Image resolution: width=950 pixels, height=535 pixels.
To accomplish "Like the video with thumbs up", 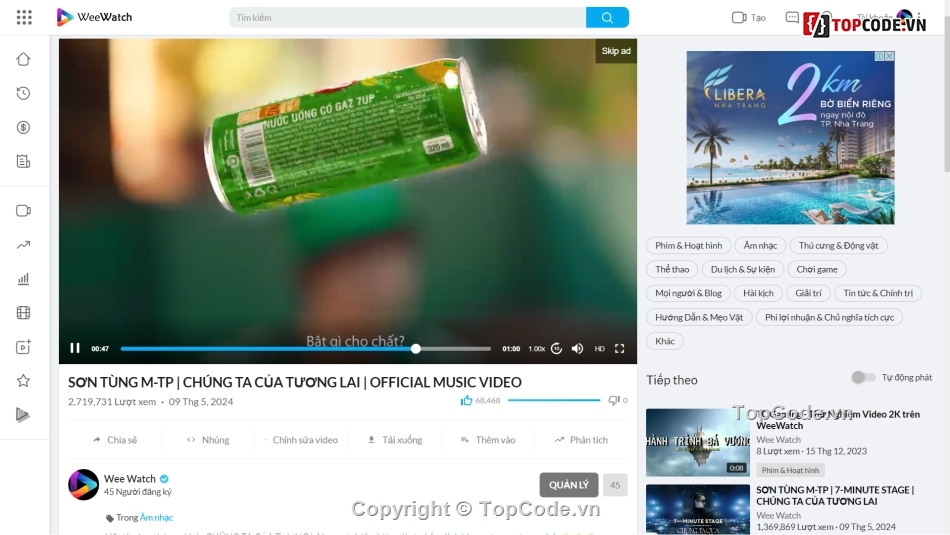I will tap(466, 400).
